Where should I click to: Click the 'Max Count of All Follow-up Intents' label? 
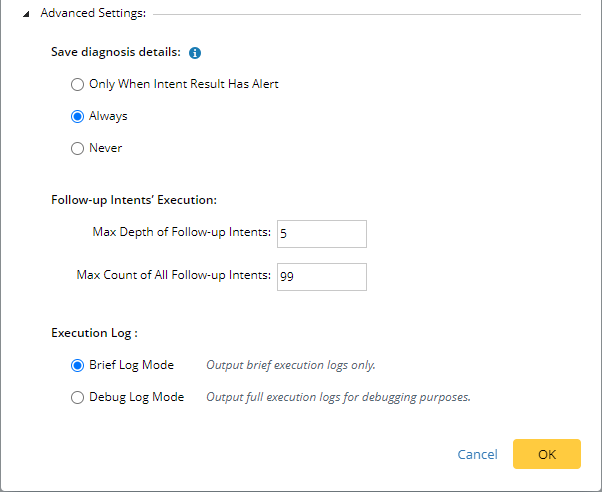[x=174, y=275]
